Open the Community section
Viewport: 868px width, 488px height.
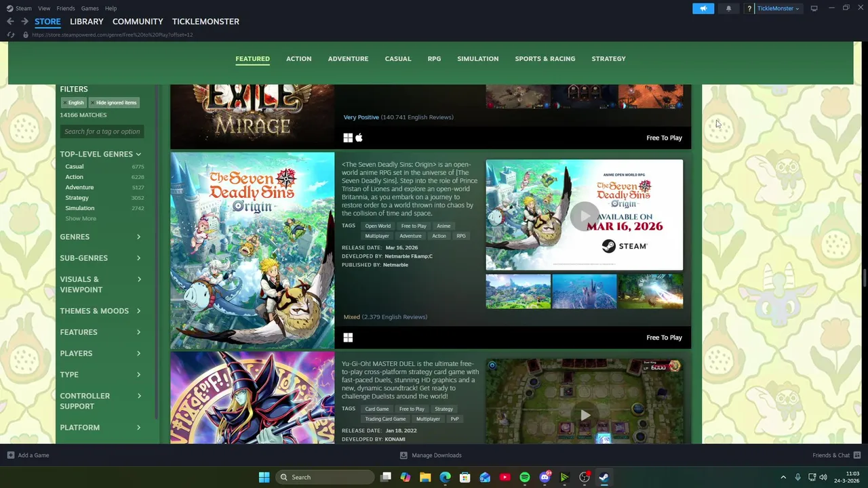pyautogui.click(x=138, y=22)
